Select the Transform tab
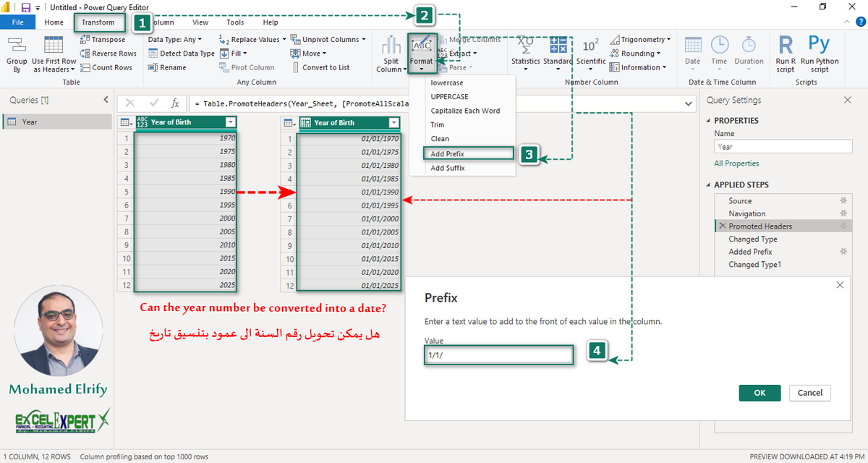The height and width of the screenshot is (463, 868). pos(98,22)
